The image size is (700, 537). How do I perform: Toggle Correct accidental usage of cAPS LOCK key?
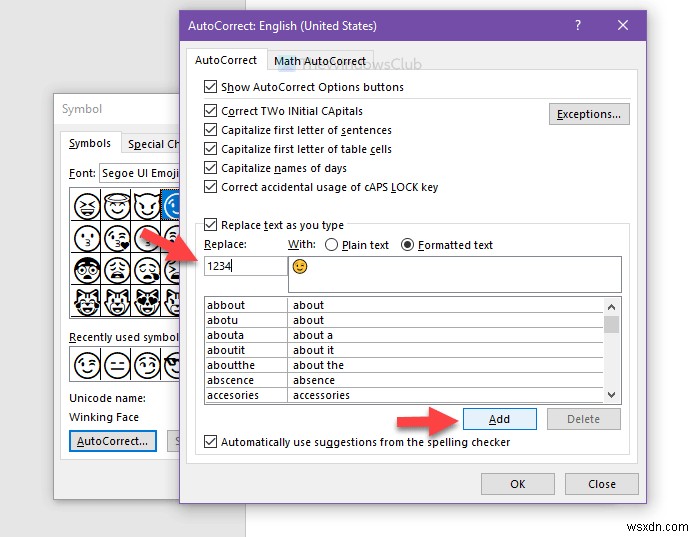click(210, 187)
